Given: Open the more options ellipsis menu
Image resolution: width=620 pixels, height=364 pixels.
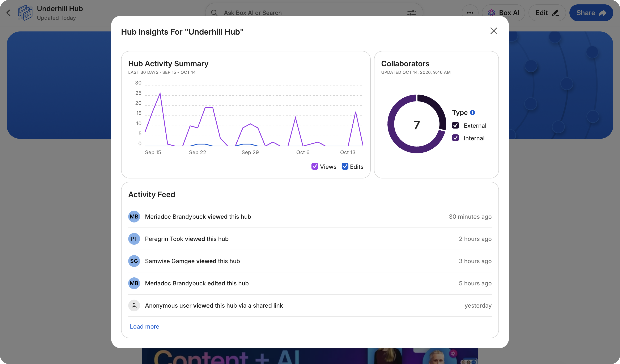Looking at the screenshot, I should click(470, 13).
